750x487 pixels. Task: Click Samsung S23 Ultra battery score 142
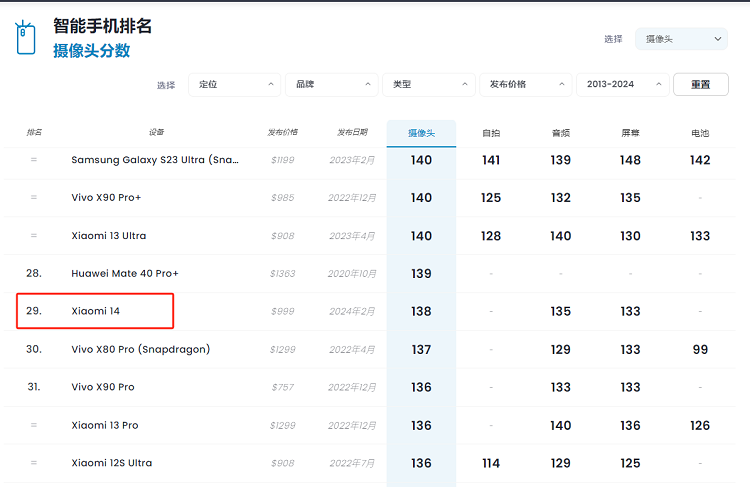click(700, 160)
